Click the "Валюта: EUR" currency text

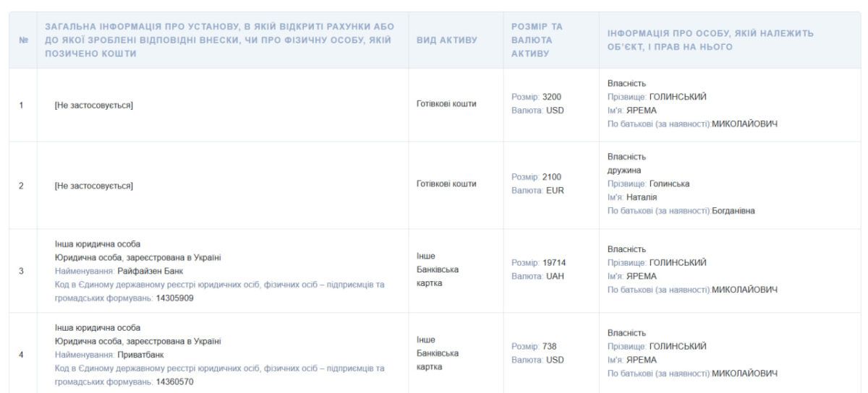coord(537,190)
